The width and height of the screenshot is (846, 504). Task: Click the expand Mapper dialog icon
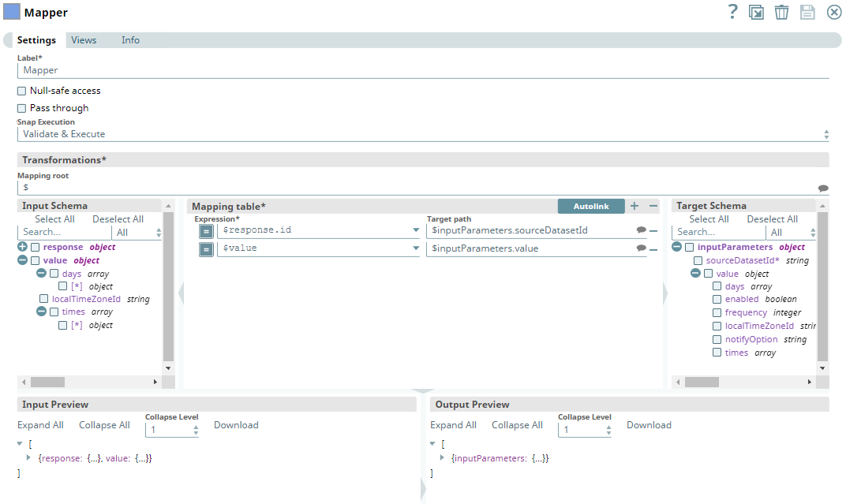point(757,12)
